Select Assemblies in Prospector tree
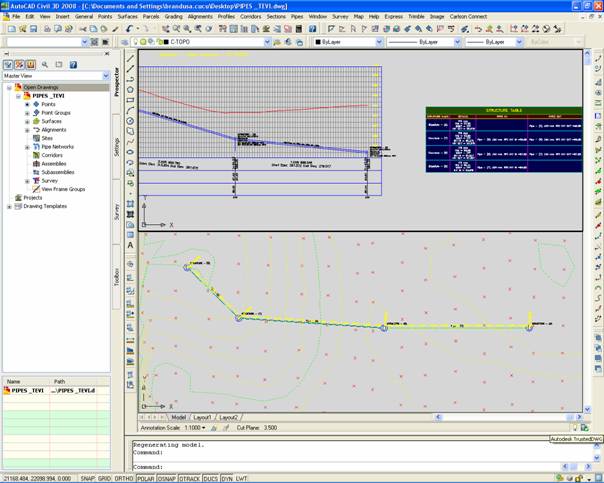This screenshot has width=604, height=483. (54, 164)
